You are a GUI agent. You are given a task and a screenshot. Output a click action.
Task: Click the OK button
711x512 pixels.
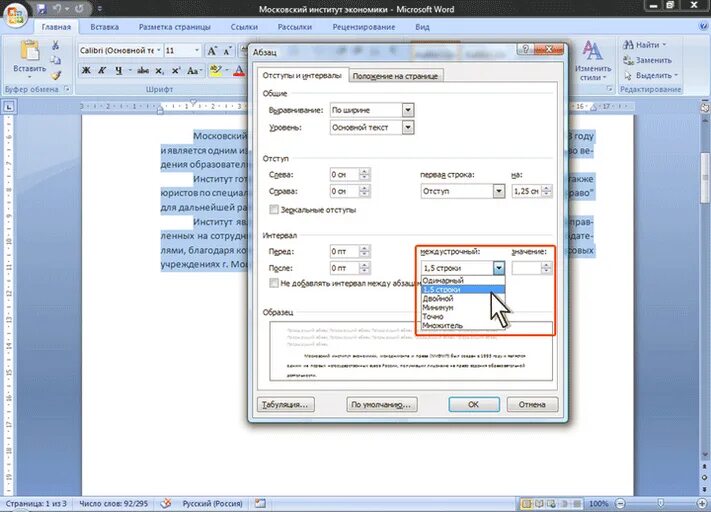474,404
